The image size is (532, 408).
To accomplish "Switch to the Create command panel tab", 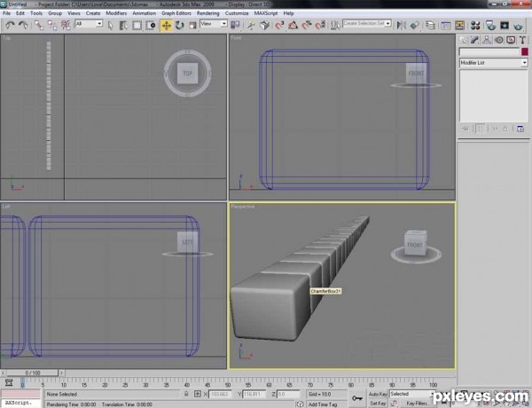I will (x=463, y=40).
